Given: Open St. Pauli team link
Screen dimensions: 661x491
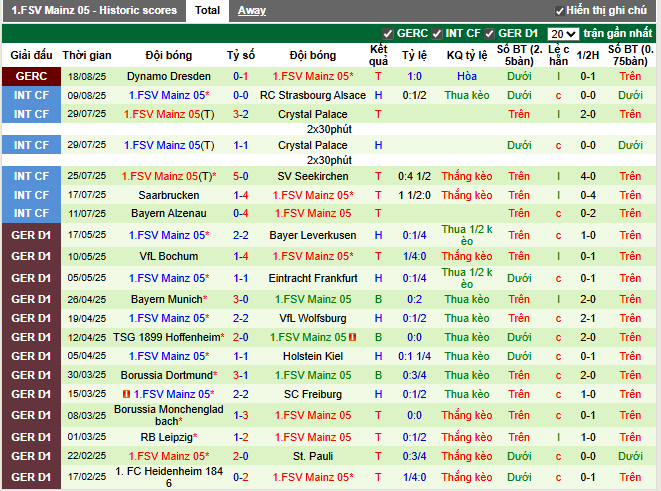Looking at the screenshot, I should pyautogui.click(x=313, y=456).
